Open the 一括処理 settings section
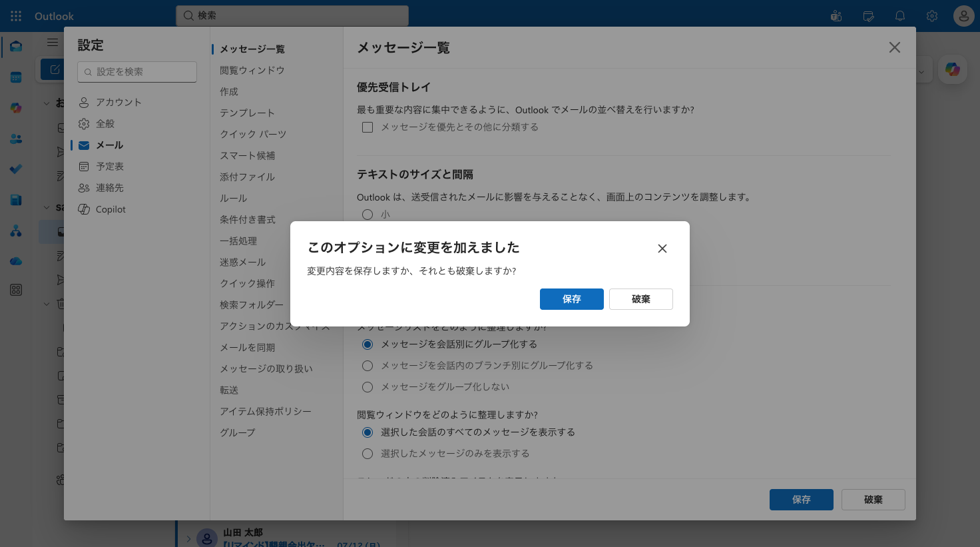This screenshot has width=980, height=547. tap(238, 241)
